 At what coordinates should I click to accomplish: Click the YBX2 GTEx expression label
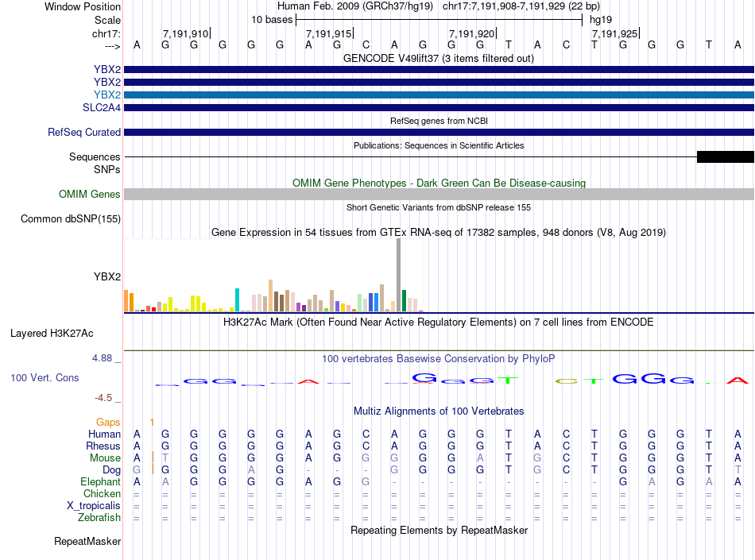click(x=107, y=276)
